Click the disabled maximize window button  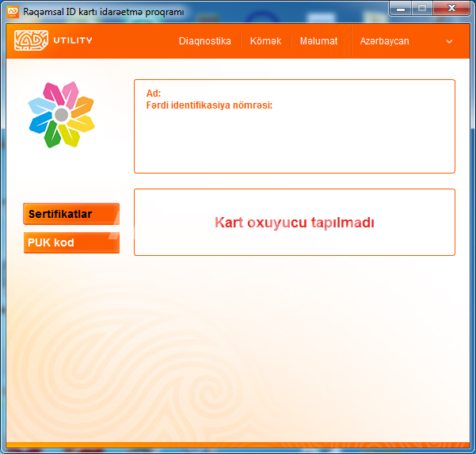point(422,8)
